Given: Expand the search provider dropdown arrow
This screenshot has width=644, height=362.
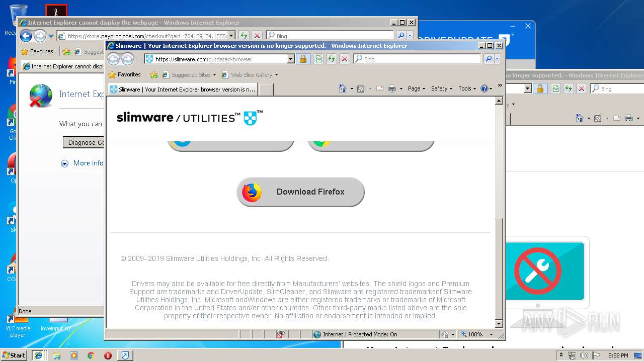Looking at the screenshot, I should [498, 59].
